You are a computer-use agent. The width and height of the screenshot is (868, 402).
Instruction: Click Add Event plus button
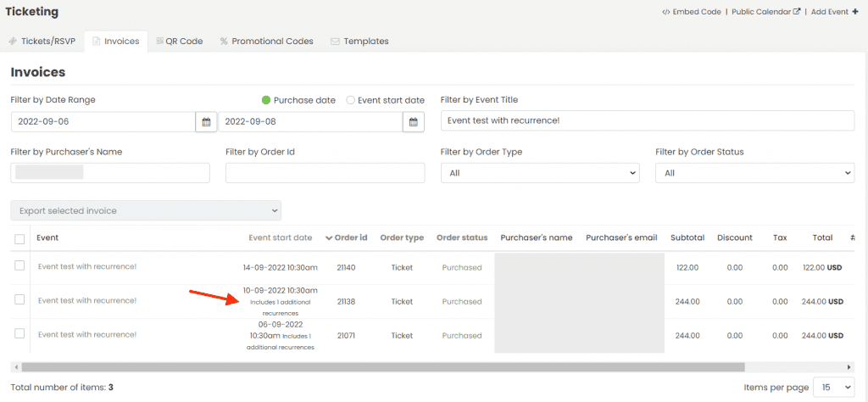click(x=835, y=12)
